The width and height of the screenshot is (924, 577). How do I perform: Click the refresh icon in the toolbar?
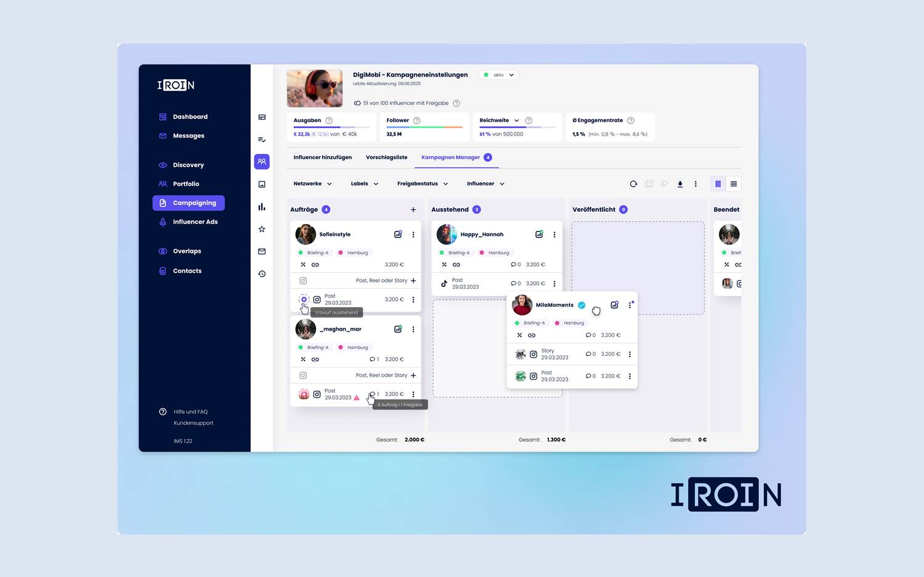[x=633, y=184]
